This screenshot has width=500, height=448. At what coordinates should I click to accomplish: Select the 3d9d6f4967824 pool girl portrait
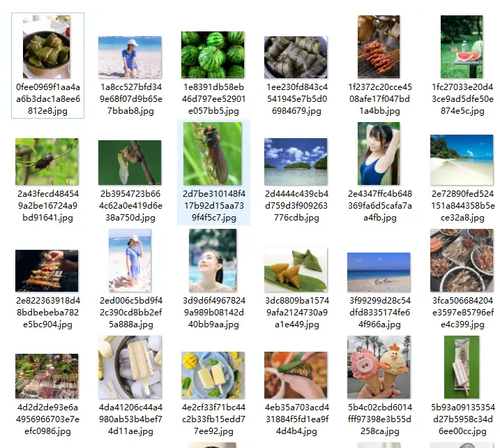(213, 260)
